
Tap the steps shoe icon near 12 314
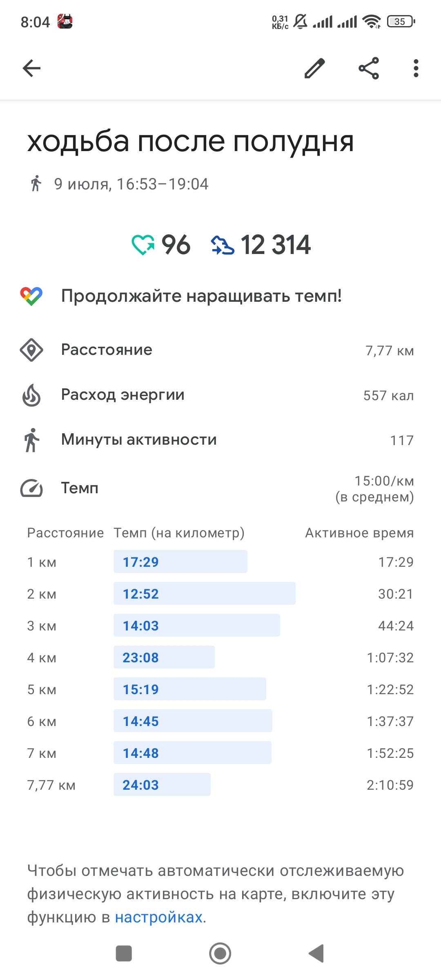click(223, 245)
